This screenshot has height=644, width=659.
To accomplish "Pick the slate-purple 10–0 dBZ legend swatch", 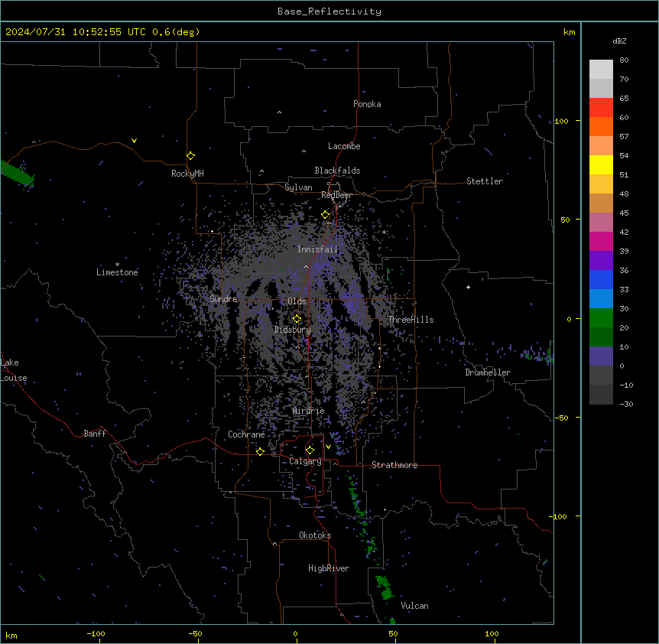I will (x=601, y=356).
